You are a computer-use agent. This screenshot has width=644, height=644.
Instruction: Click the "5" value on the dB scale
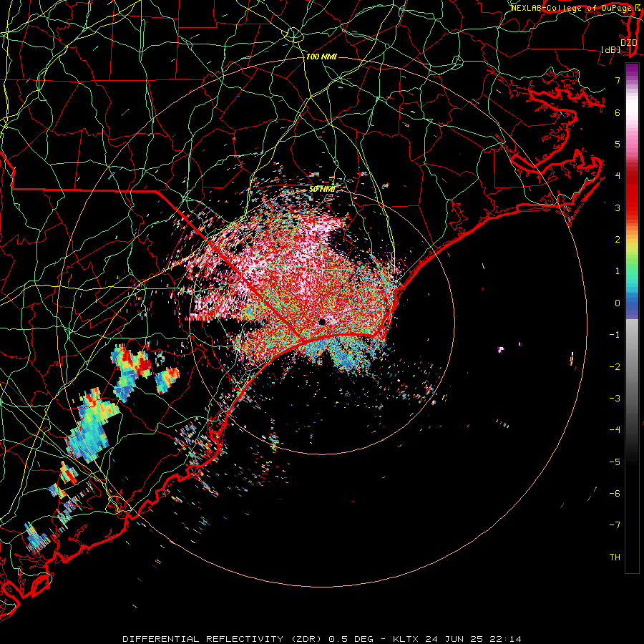pyautogui.click(x=618, y=144)
